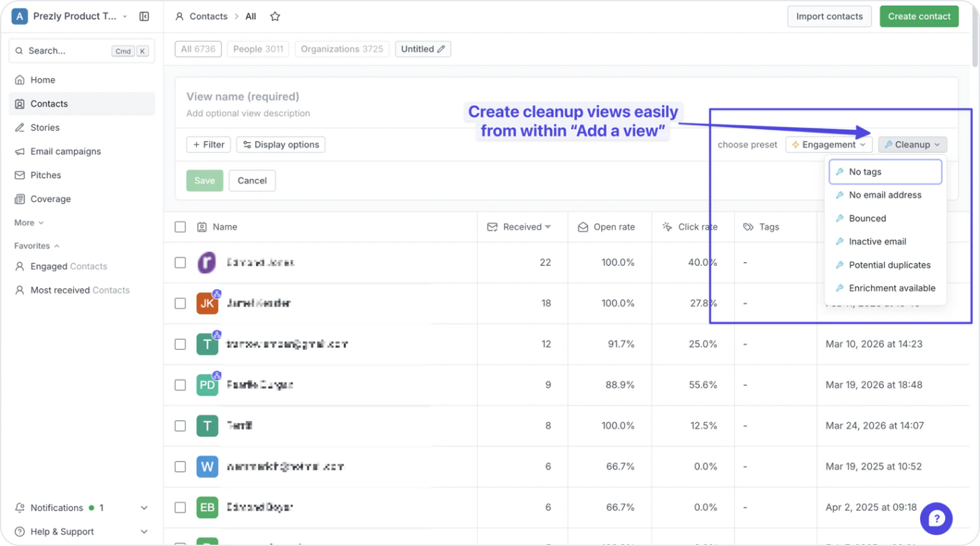Click the Email campaigns megaphone icon
The image size is (980, 546).
click(20, 152)
